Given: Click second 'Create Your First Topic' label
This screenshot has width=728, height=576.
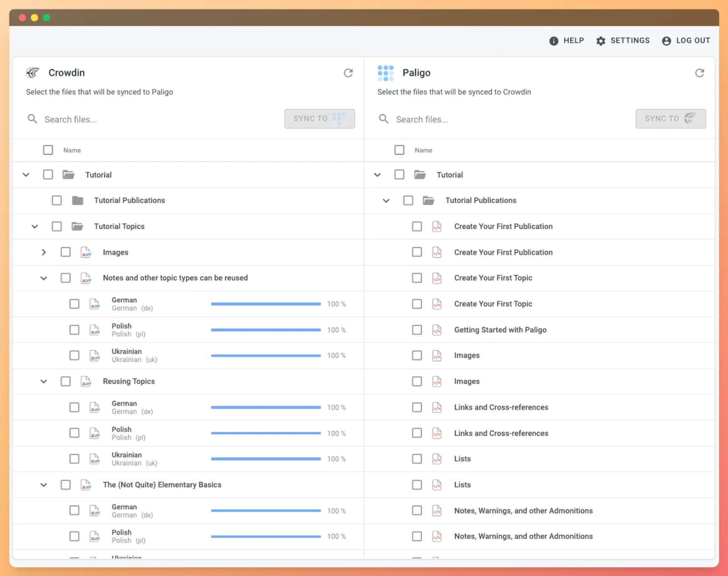Looking at the screenshot, I should tap(493, 304).
